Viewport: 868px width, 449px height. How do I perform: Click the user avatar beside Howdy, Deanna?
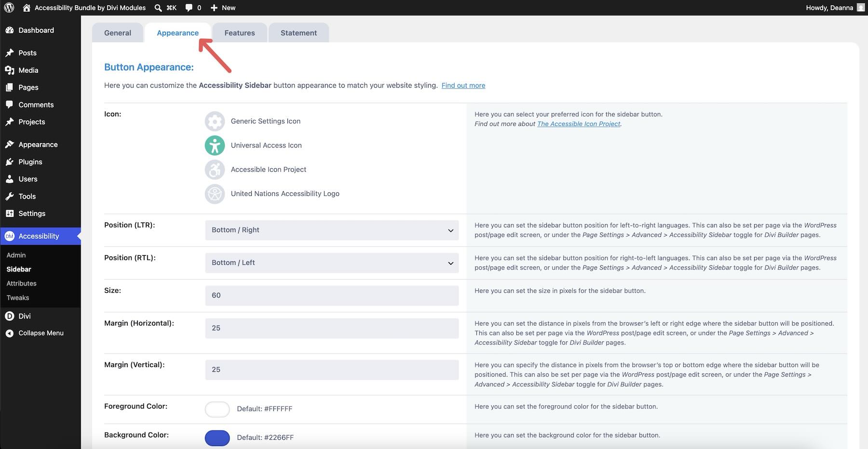[861, 8]
